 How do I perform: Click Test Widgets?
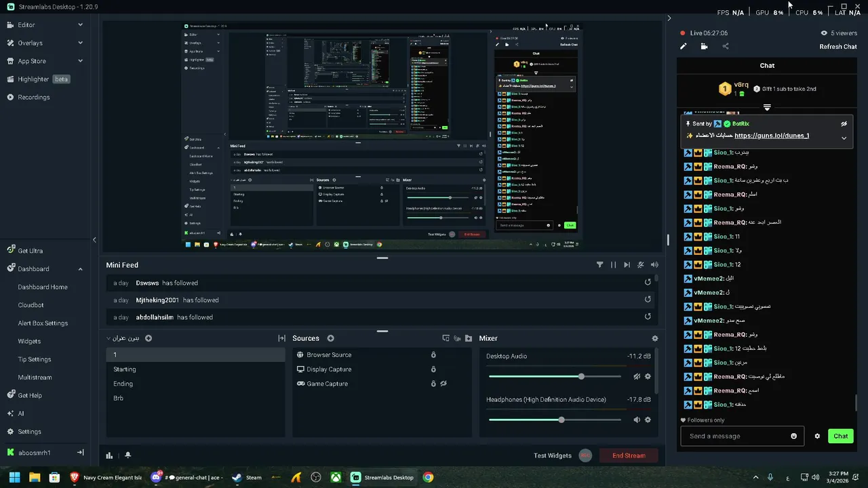(x=553, y=455)
